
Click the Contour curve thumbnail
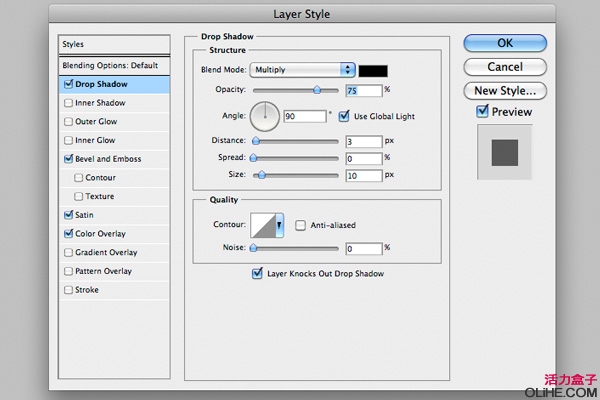[x=263, y=225]
